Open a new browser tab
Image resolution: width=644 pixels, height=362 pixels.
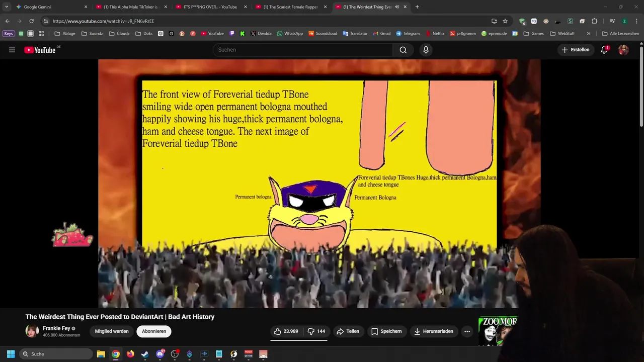[x=417, y=7]
